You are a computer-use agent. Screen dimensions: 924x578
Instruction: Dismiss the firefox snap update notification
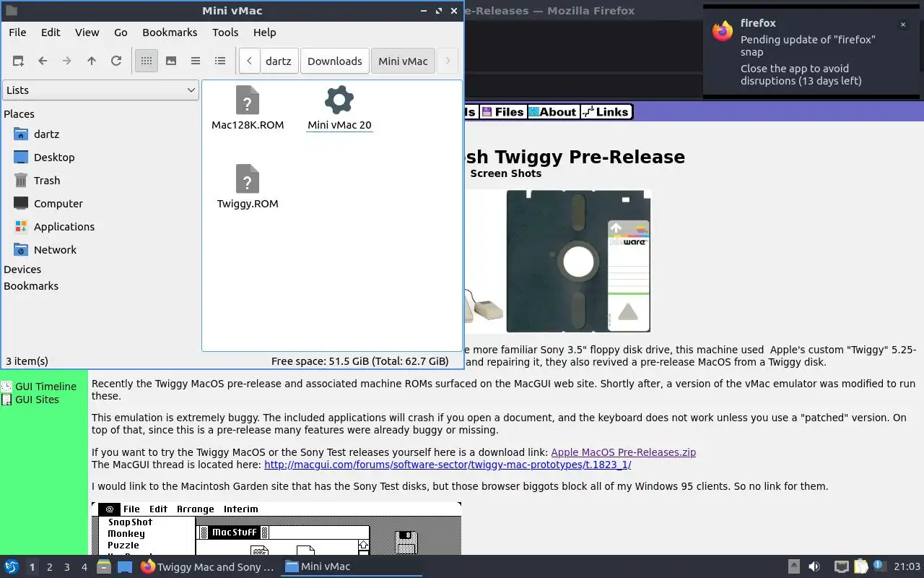point(902,25)
